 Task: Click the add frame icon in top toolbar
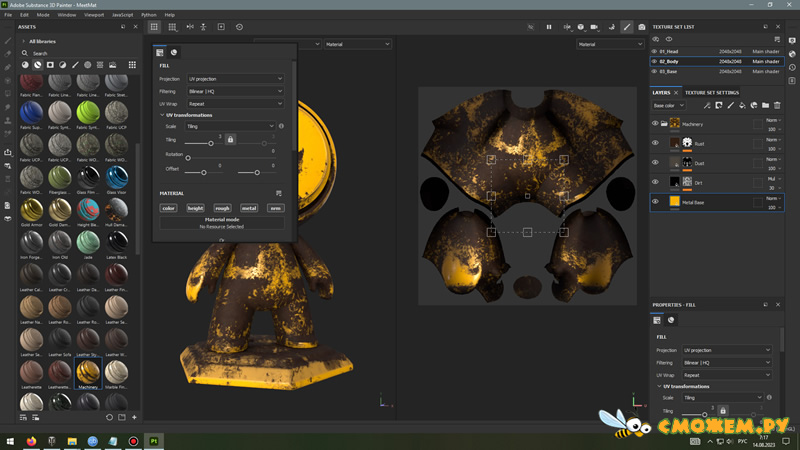click(221, 27)
